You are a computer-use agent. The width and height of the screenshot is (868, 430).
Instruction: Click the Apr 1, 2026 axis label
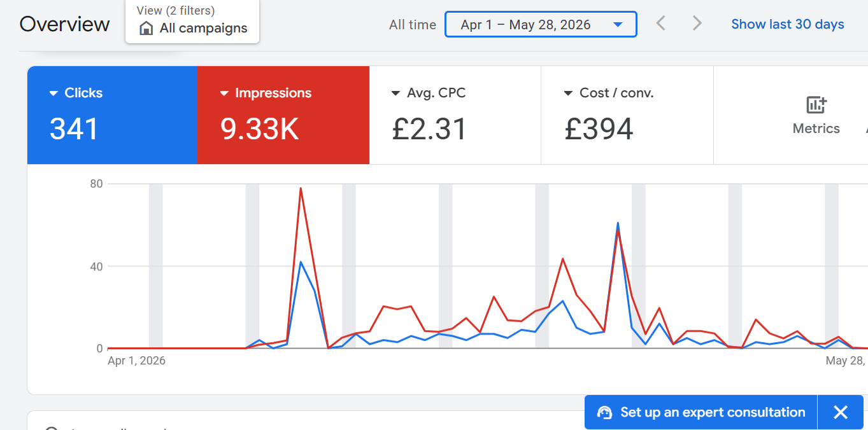pyautogui.click(x=136, y=361)
